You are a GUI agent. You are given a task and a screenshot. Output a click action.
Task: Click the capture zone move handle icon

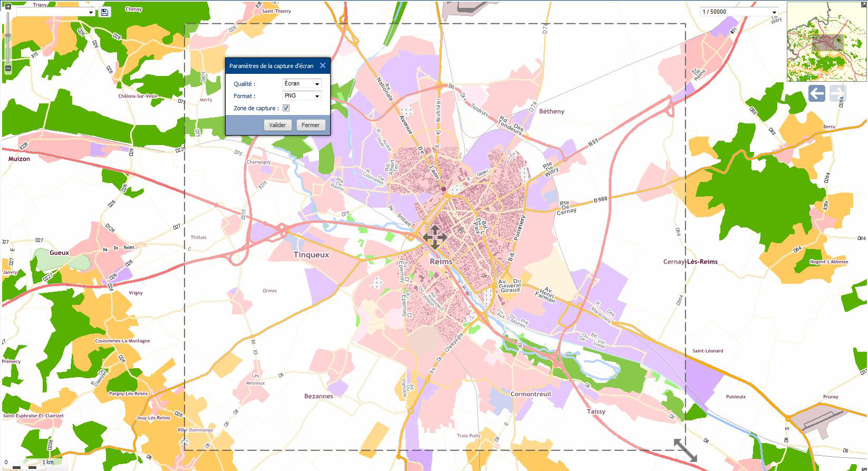click(435, 237)
